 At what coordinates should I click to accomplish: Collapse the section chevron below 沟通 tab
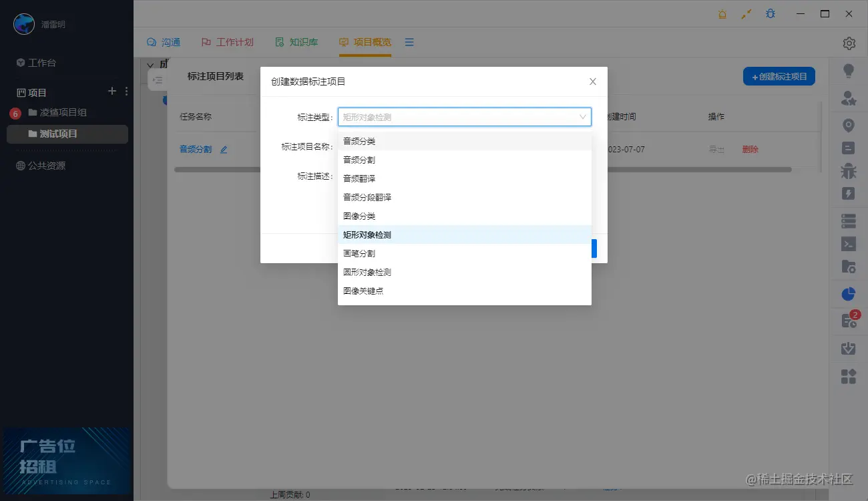150,65
